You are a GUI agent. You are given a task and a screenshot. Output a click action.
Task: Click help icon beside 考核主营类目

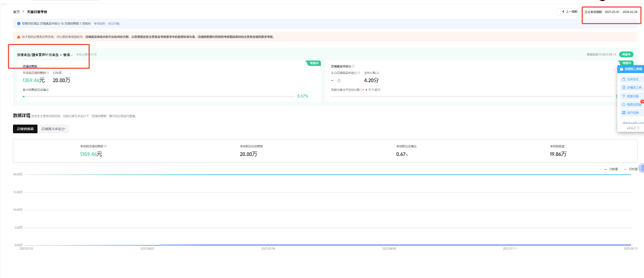coord(95,55)
